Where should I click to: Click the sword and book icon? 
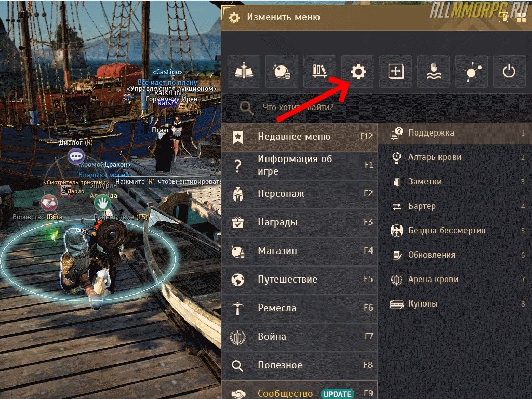(244, 72)
